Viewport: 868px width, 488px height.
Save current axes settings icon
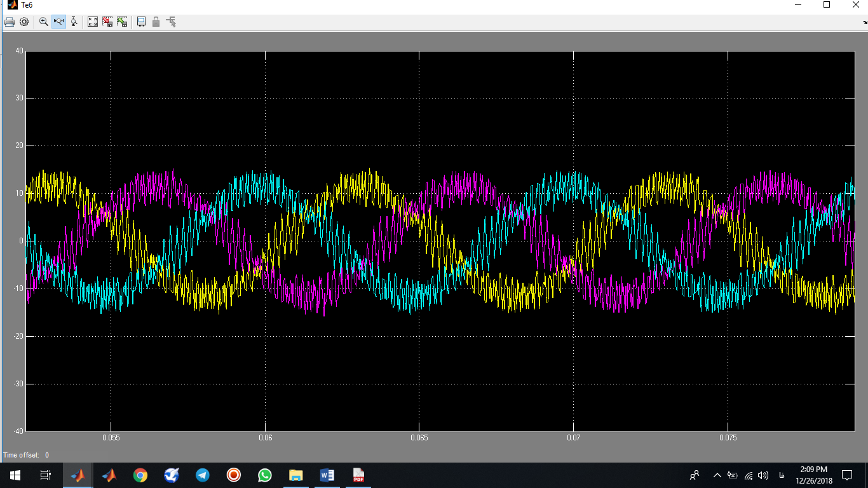107,22
